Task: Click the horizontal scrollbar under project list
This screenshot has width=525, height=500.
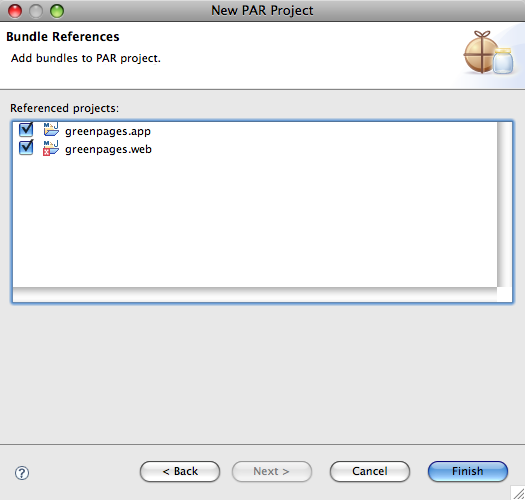Action: (255, 294)
